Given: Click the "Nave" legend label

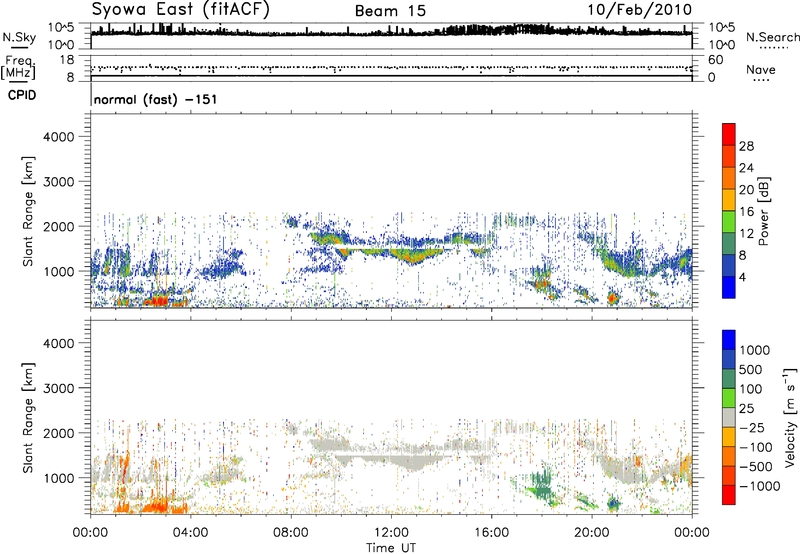Looking at the screenshot, I should pos(761,69).
